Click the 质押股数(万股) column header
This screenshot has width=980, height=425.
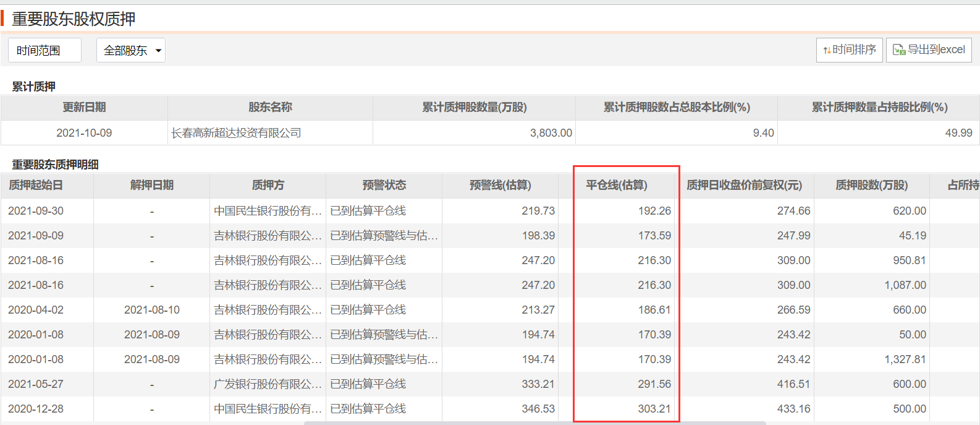[x=871, y=185]
